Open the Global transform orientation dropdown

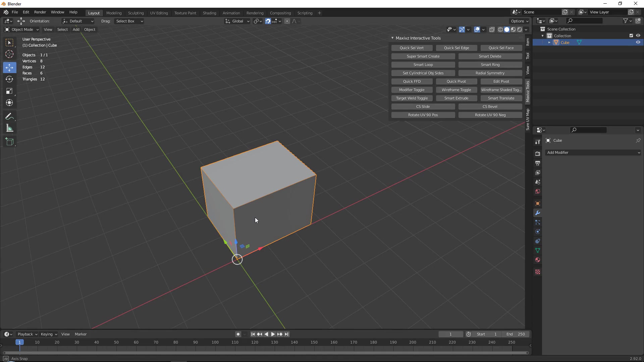[237, 21]
